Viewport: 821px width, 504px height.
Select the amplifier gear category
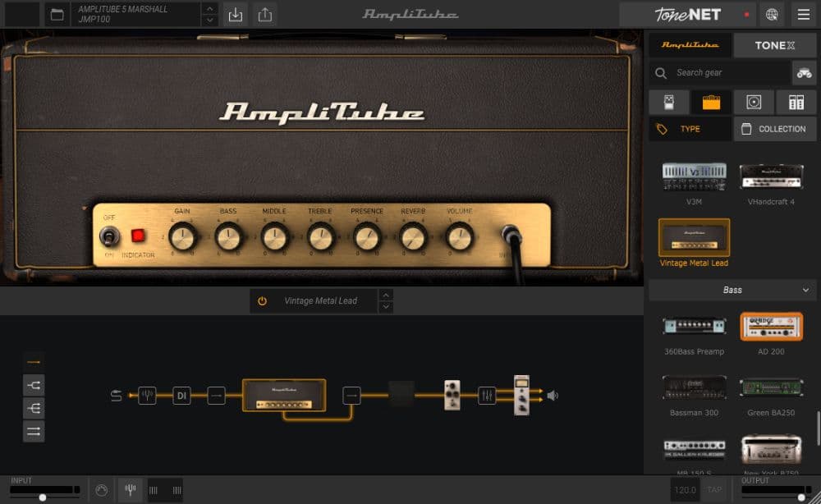tap(711, 102)
